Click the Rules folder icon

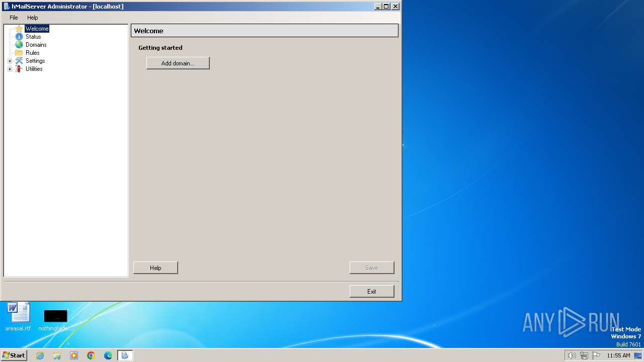point(19,53)
